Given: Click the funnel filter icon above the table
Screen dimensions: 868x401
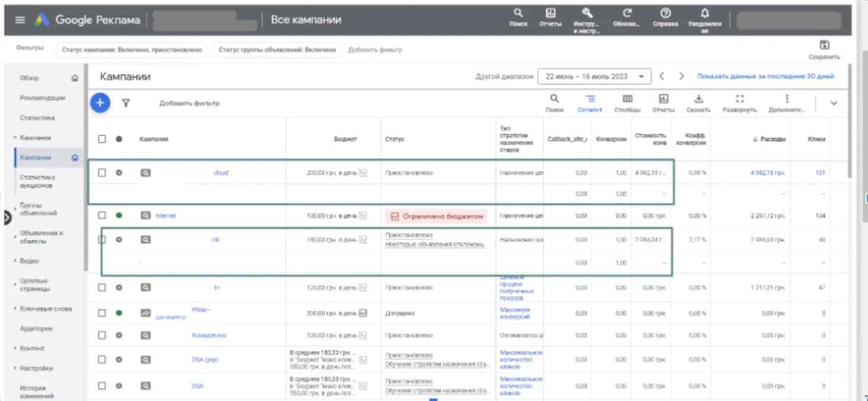Looking at the screenshot, I should [126, 103].
